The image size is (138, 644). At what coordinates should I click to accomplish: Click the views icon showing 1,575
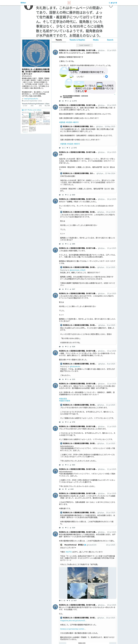pos(70,101)
